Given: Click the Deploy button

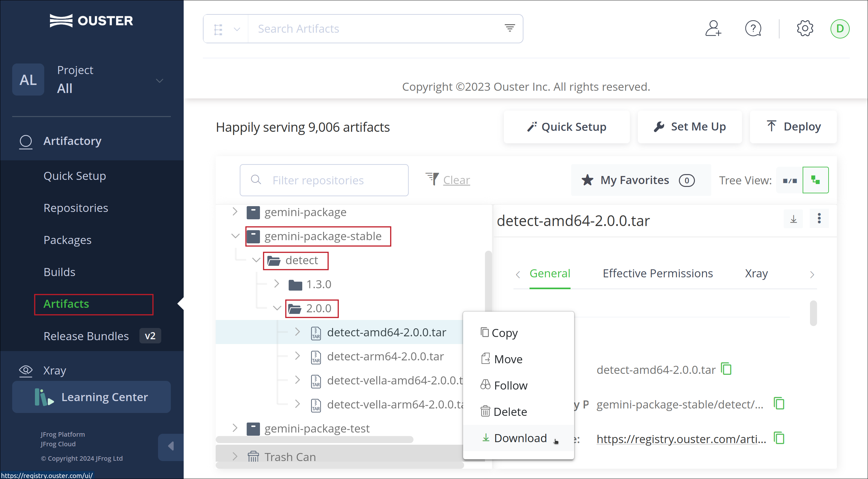Looking at the screenshot, I should point(793,127).
